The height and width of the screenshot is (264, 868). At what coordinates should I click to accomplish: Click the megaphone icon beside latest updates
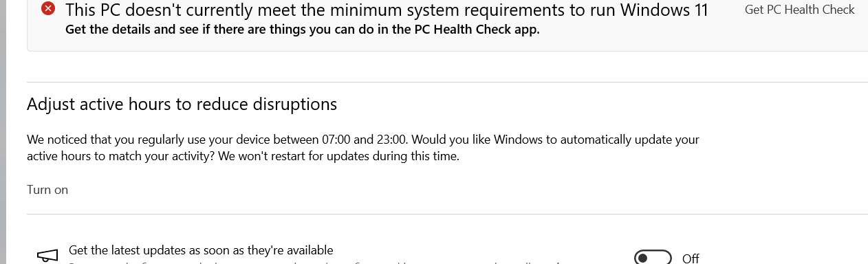pyautogui.click(x=47, y=256)
